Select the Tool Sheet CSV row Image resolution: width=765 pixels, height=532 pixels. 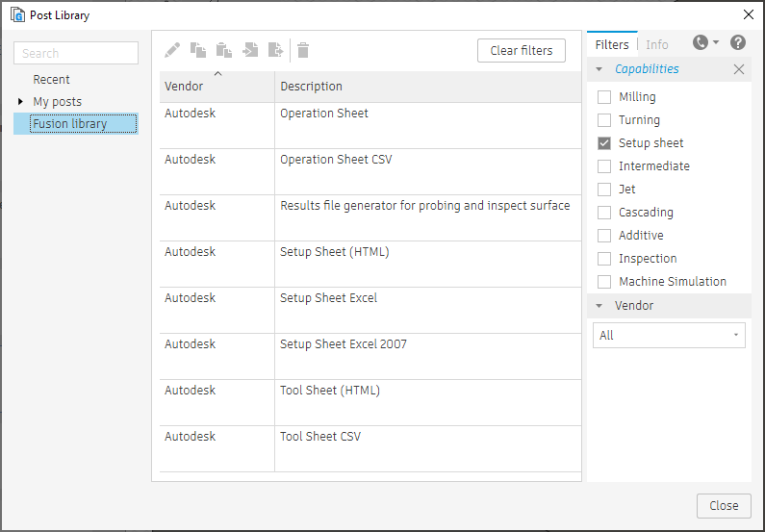pos(370,448)
